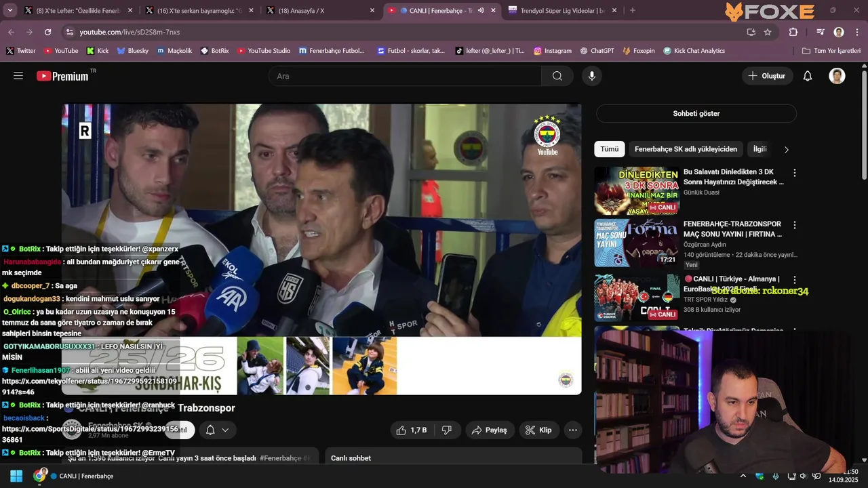Show hidden system tray icons chevron
Viewport: 868px width, 488px height.
click(x=743, y=476)
